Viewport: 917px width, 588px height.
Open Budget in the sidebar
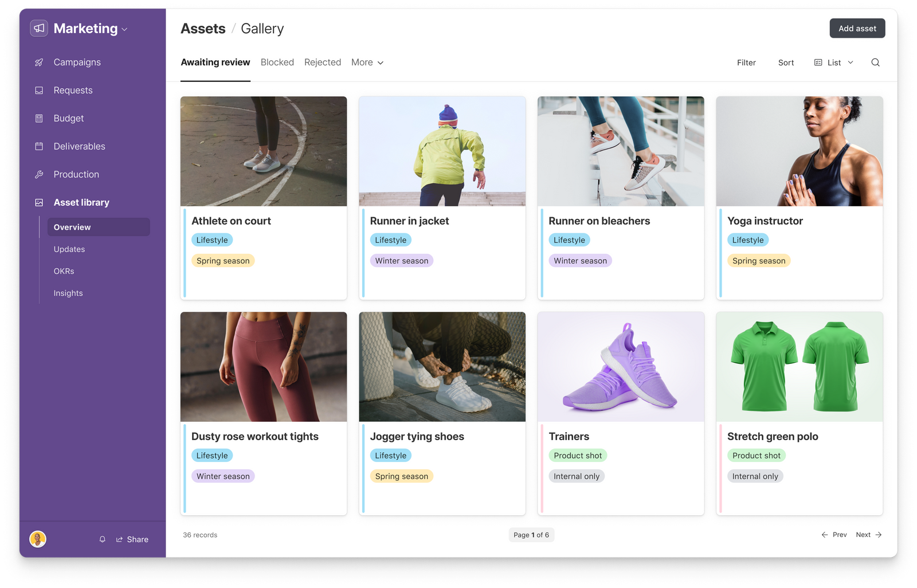(69, 119)
